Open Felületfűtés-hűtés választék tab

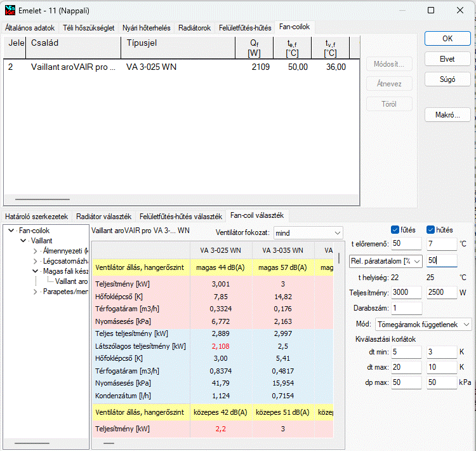tap(181, 217)
